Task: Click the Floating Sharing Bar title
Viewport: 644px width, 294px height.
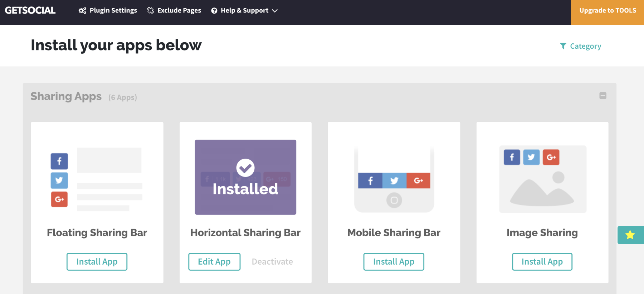Action: pyautogui.click(x=97, y=233)
